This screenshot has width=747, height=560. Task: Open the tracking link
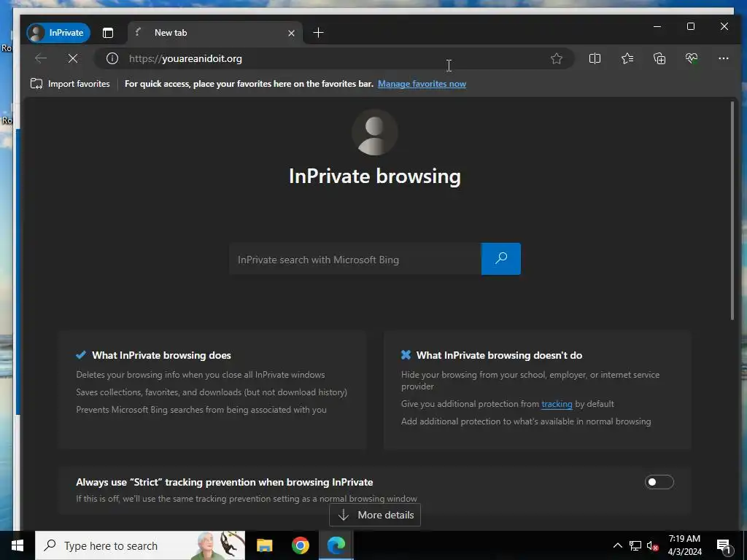[x=557, y=404]
